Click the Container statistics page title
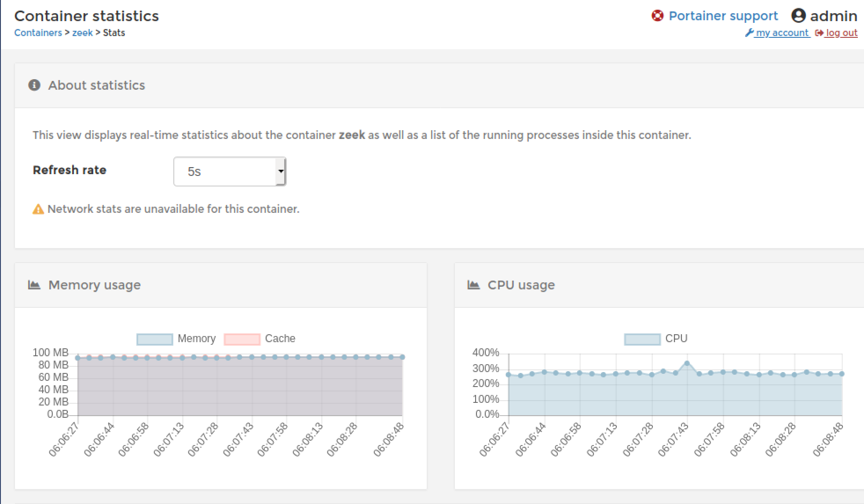The width and height of the screenshot is (864, 504). [x=87, y=16]
